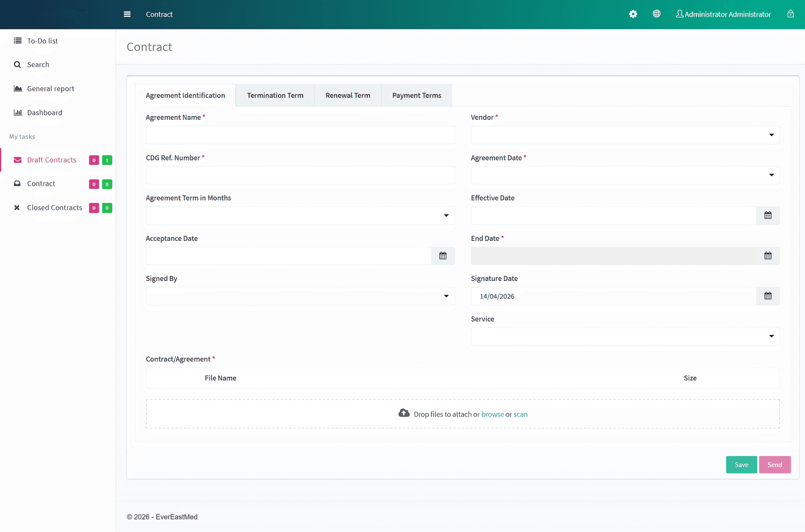Open language globe icon
The image size is (805, 532).
click(x=657, y=14)
